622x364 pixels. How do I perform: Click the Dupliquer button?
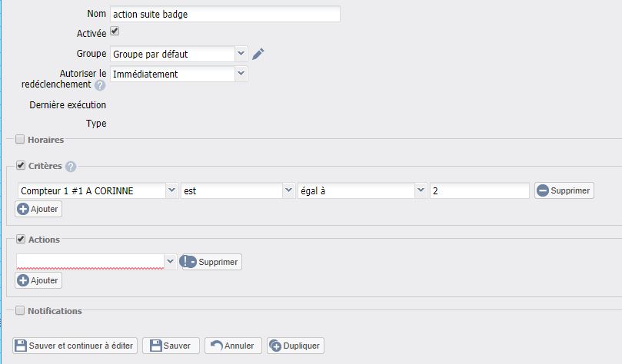tap(295, 346)
